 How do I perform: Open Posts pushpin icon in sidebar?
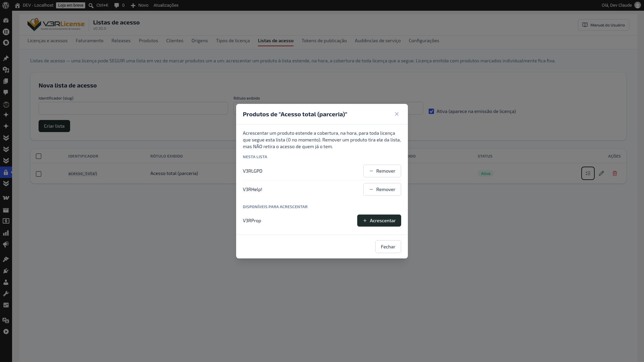pyautogui.click(x=6, y=58)
